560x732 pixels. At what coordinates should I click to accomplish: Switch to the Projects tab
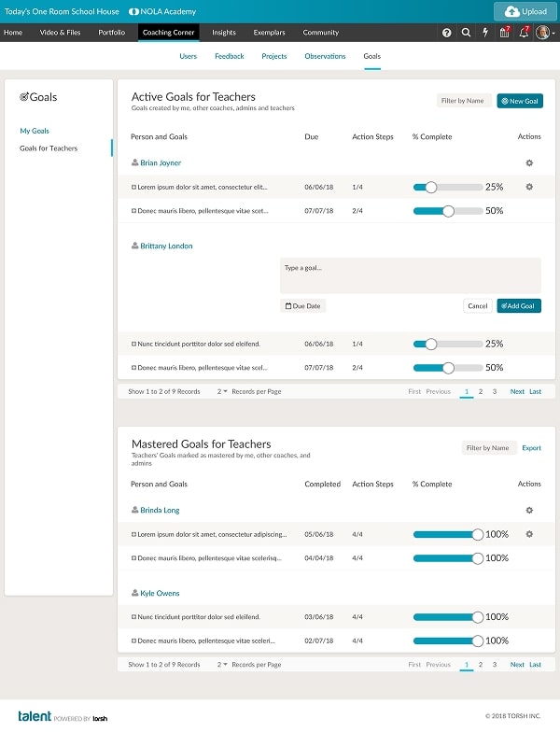coord(274,56)
